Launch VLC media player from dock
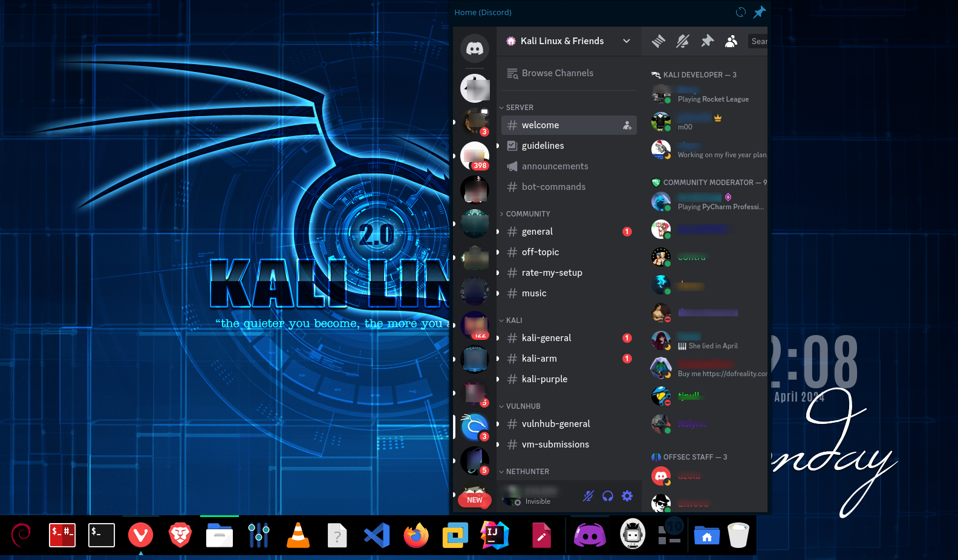958x560 pixels. coord(298,535)
